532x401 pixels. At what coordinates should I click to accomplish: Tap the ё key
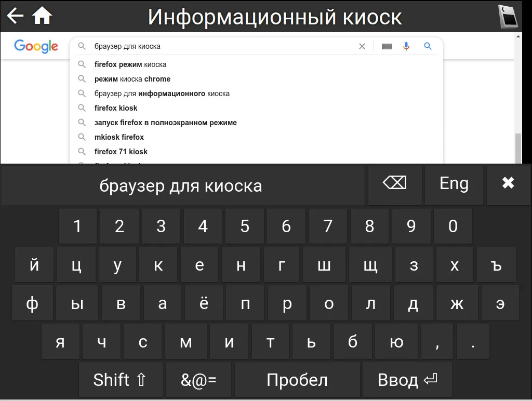coord(204,303)
